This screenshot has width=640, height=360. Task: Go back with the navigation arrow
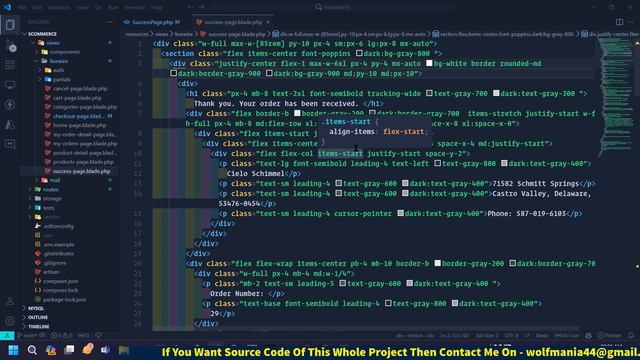coord(191,7)
